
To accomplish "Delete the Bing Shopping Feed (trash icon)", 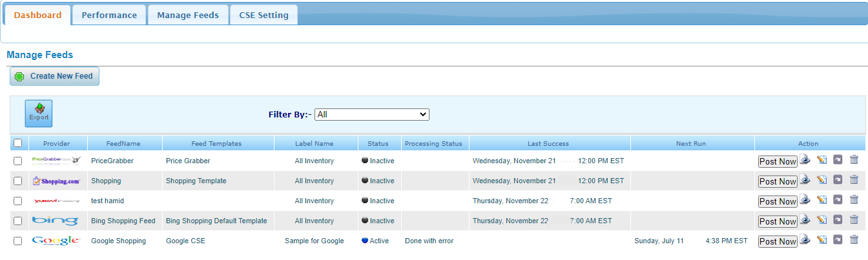I will click(854, 220).
